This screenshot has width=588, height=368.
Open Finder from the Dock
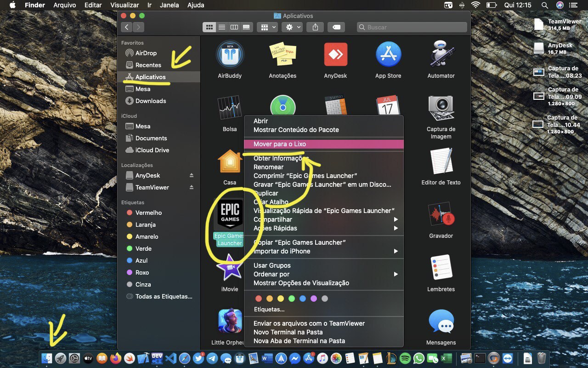click(47, 358)
